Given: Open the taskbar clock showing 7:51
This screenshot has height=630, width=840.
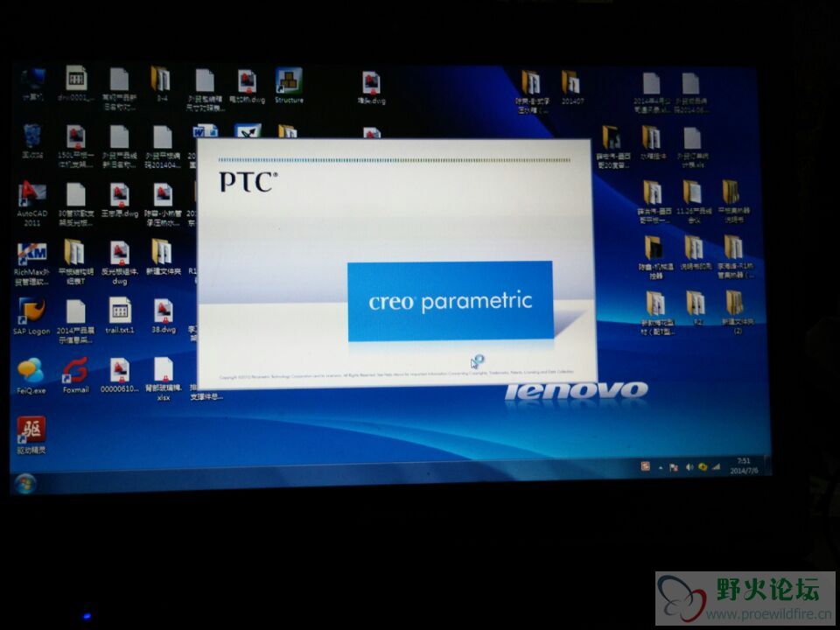Looking at the screenshot, I should pyautogui.click(x=744, y=465).
